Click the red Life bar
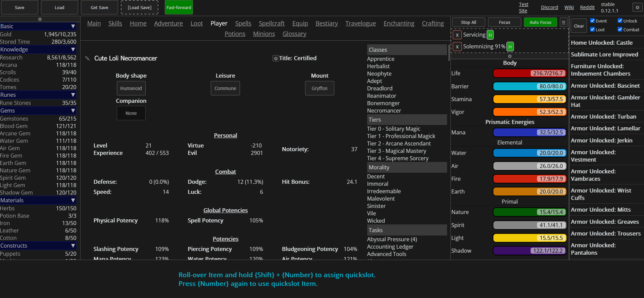This screenshot has height=298, width=644. [530, 73]
